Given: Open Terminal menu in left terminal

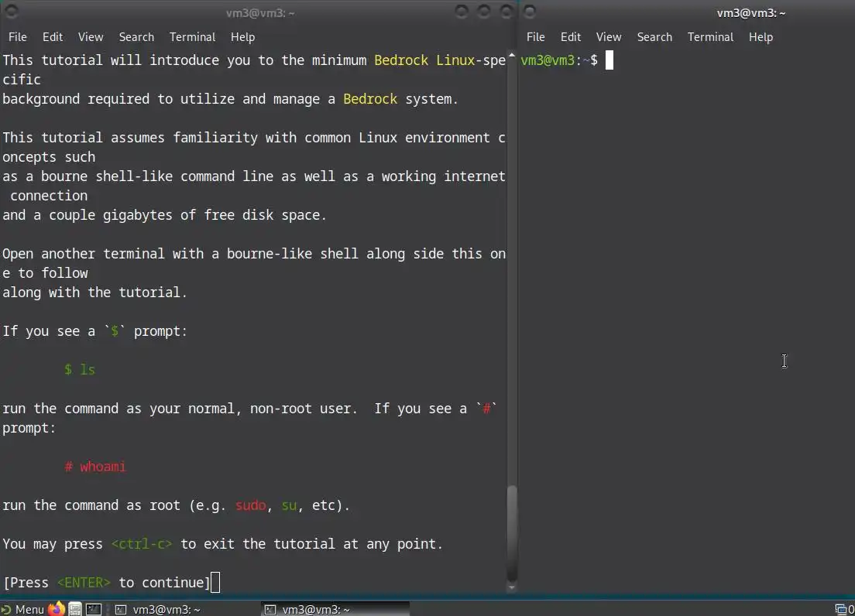Looking at the screenshot, I should pyautogui.click(x=193, y=37).
